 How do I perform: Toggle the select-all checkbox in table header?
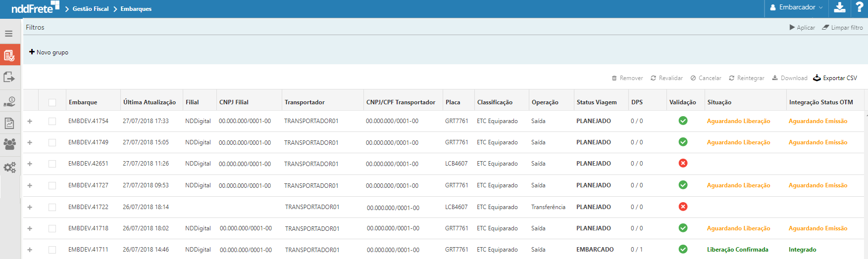52,102
